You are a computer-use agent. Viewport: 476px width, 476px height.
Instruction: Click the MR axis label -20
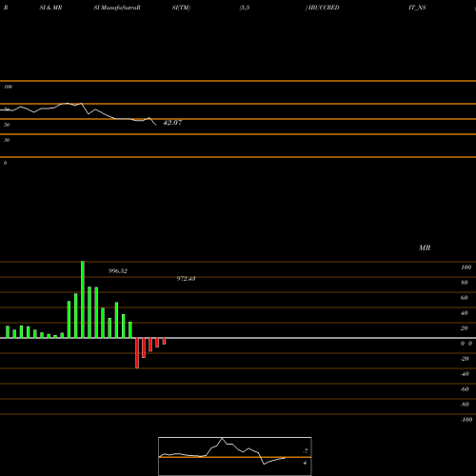click(465, 359)
